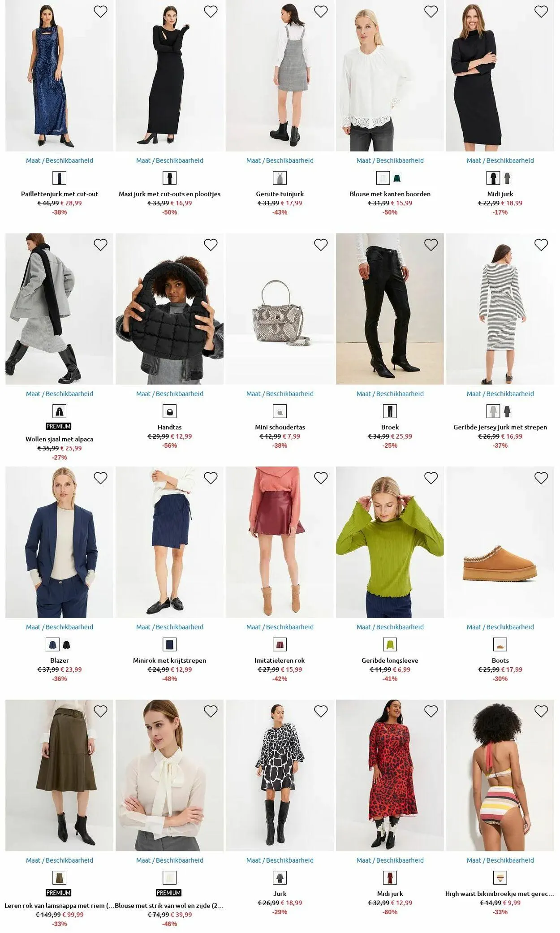Favorite the Geruite tuinjurk heart icon

pos(321,12)
